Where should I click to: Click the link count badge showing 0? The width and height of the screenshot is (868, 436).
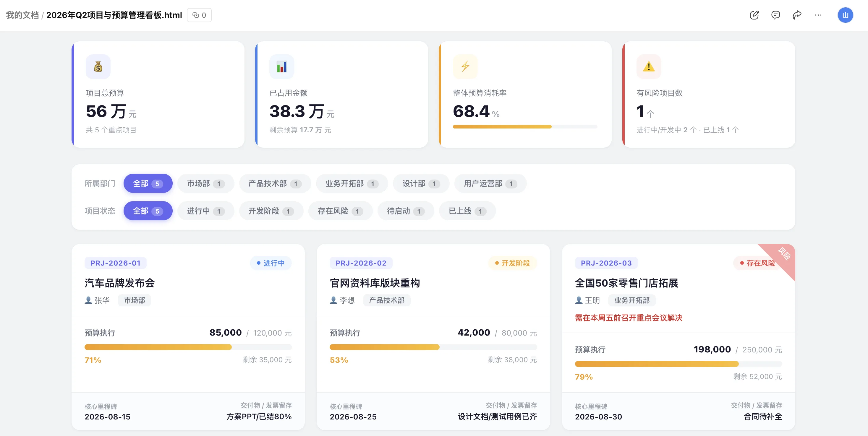coord(199,15)
